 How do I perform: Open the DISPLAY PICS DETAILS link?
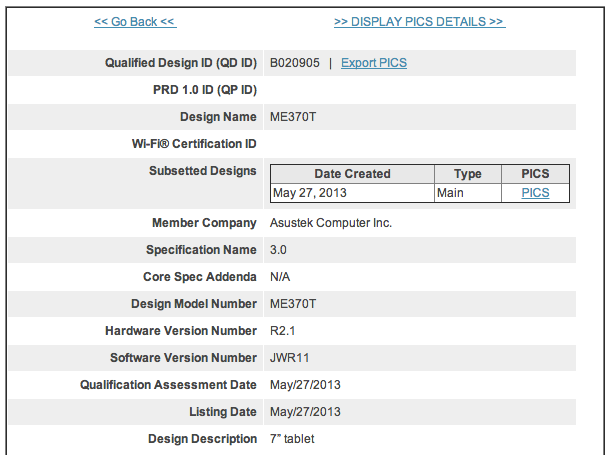pyautogui.click(x=419, y=22)
